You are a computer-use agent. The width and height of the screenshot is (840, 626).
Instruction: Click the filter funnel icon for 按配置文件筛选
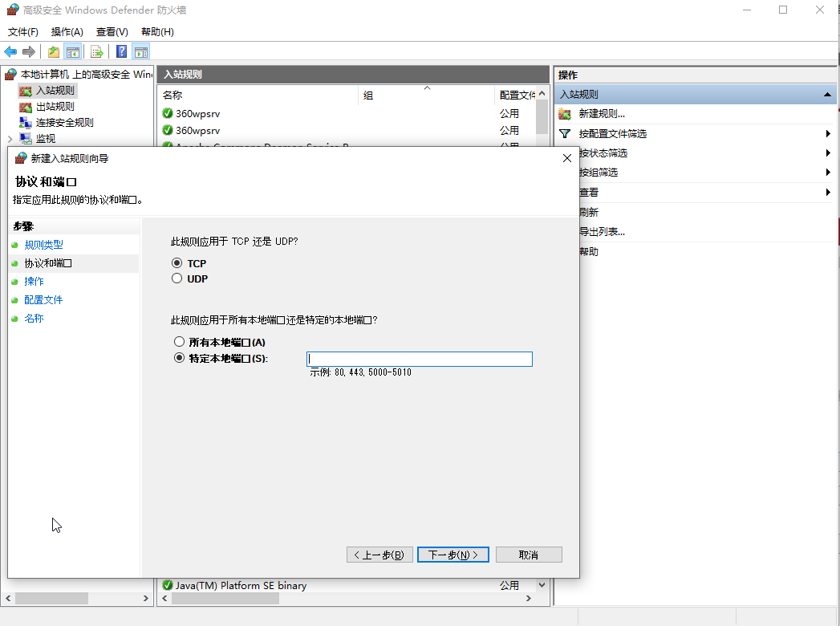[x=565, y=133]
